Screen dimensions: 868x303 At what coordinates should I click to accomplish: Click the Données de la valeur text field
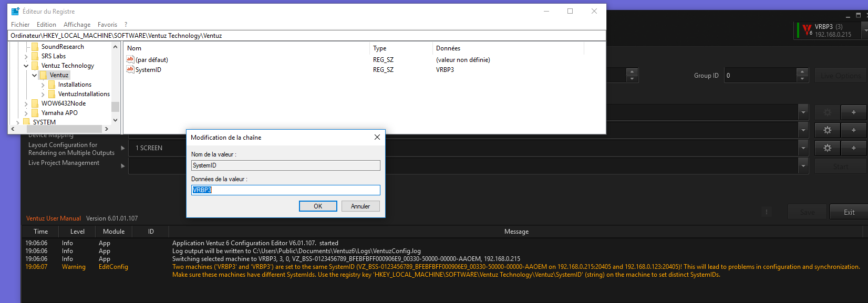(285, 190)
